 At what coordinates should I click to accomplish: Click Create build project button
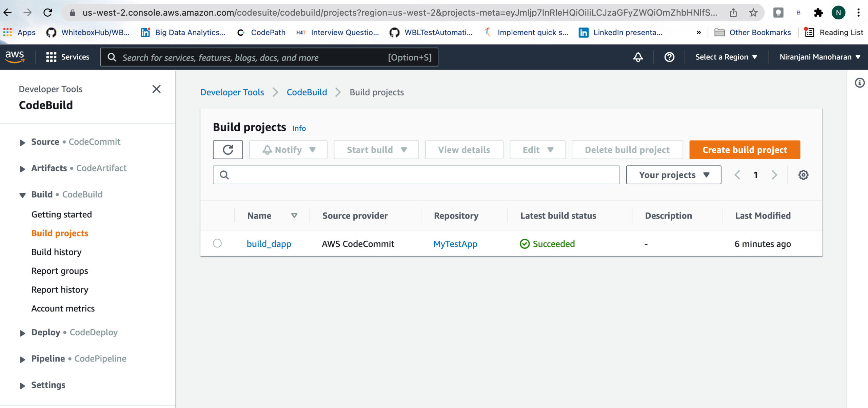pyautogui.click(x=745, y=150)
